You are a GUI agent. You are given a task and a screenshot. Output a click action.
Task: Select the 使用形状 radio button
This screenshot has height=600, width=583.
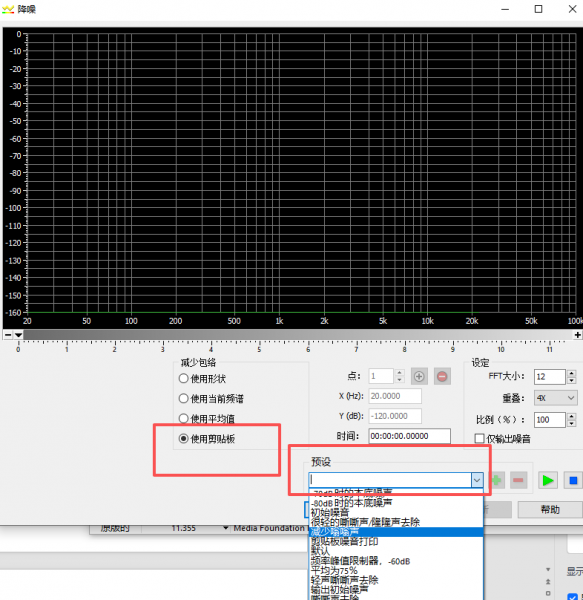(183, 378)
